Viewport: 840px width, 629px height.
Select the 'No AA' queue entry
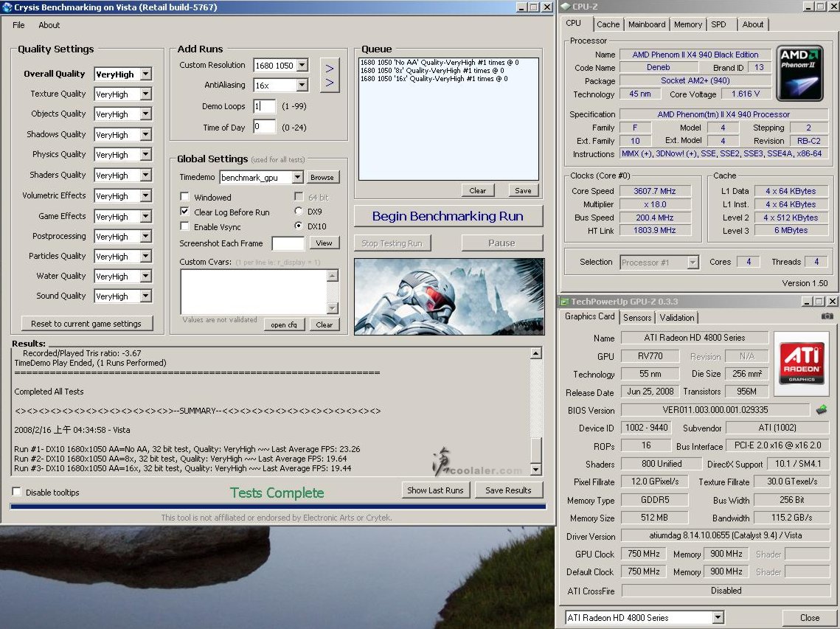[x=440, y=62]
